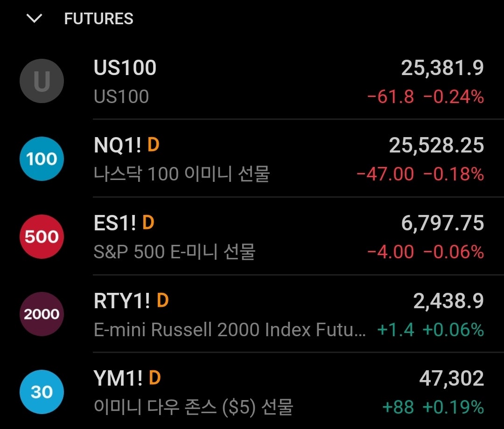Click the US100 price 25,381.9

pos(442,69)
